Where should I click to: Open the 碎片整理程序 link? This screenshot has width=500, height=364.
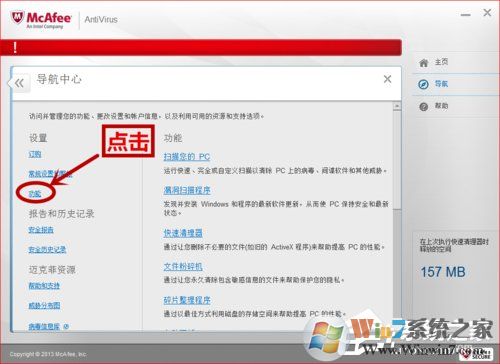[187, 300]
